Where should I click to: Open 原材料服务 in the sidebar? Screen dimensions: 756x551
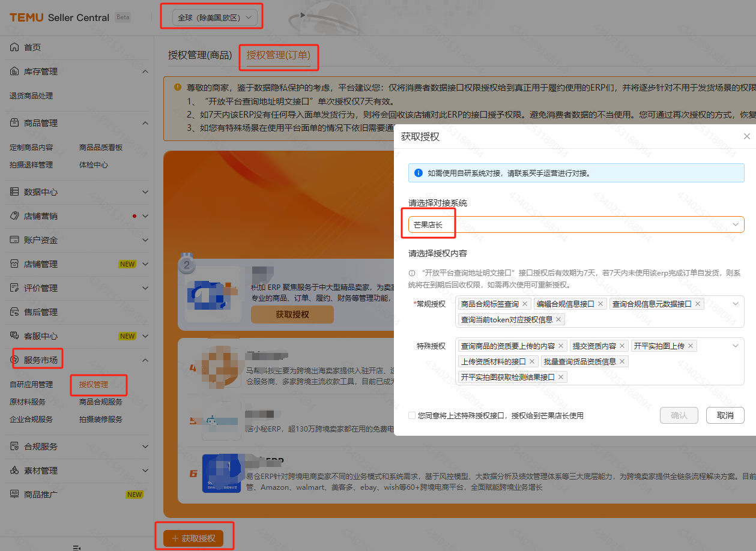tap(28, 402)
